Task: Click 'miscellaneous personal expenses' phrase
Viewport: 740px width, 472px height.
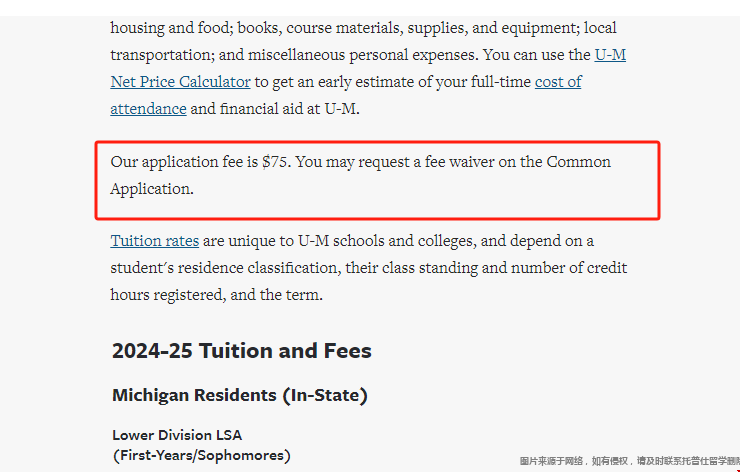Action: [x=362, y=55]
